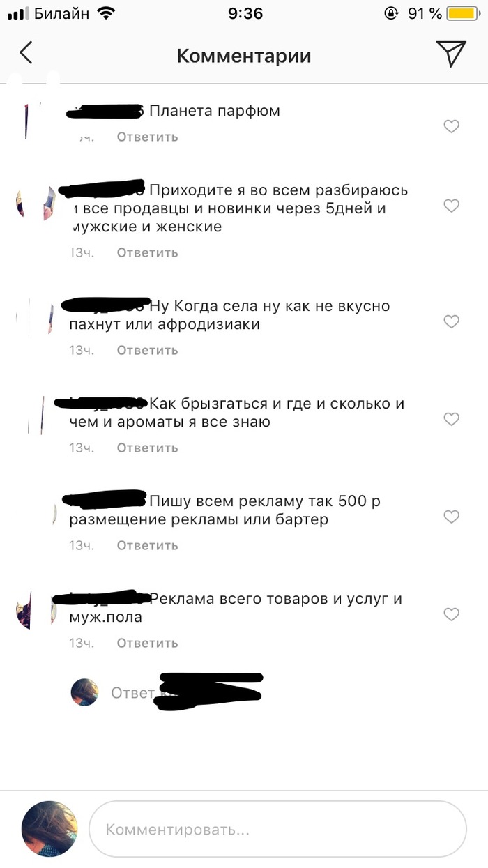The image size is (488, 868).
Task: Tap Ответить under 'афродизиаки' comment
Action: click(147, 350)
